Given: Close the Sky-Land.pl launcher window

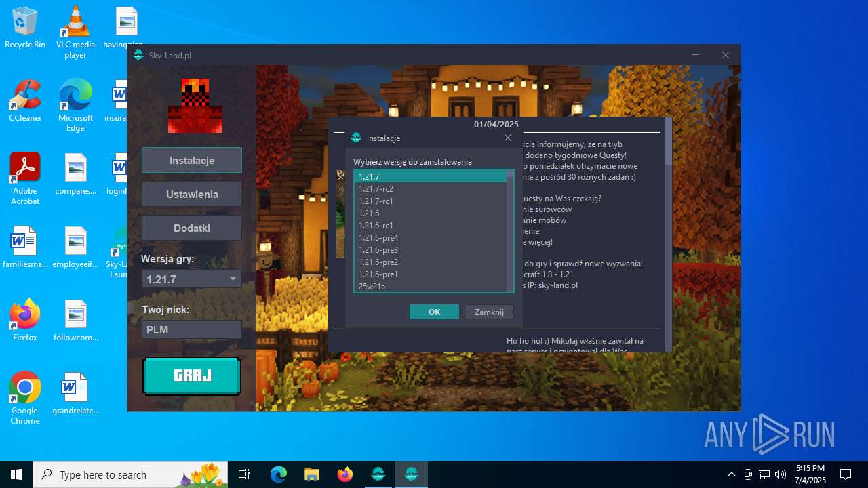Looking at the screenshot, I should pos(726,55).
